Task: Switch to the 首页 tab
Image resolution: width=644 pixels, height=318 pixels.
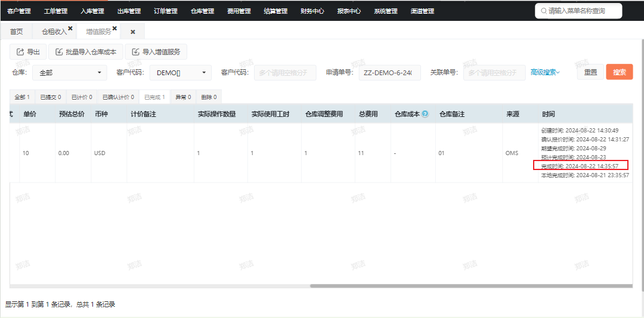Action: [x=17, y=32]
